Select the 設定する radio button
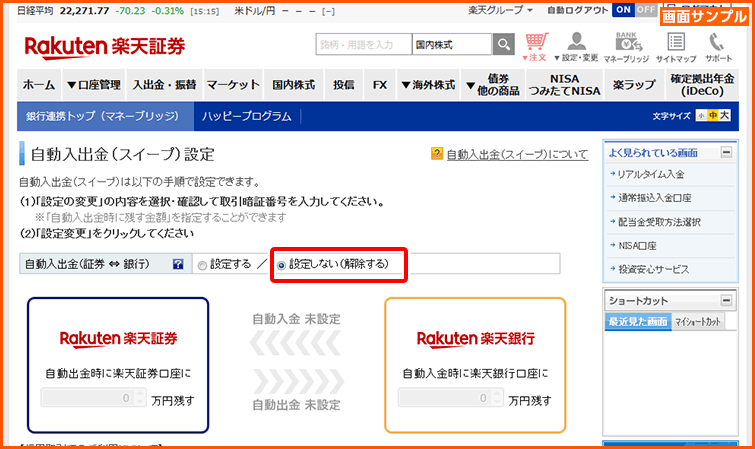Screen dimensions: 755x449 (x=202, y=265)
